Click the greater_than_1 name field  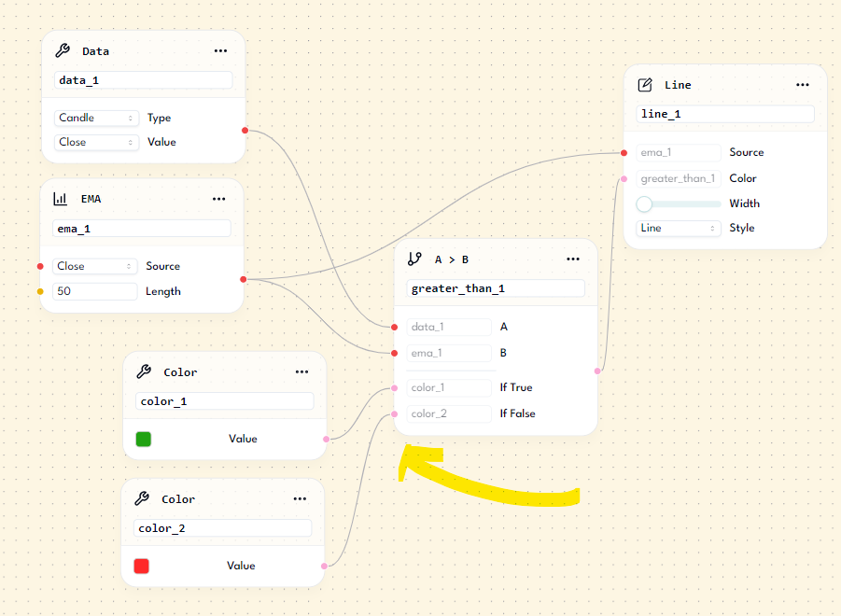pyautogui.click(x=496, y=288)
